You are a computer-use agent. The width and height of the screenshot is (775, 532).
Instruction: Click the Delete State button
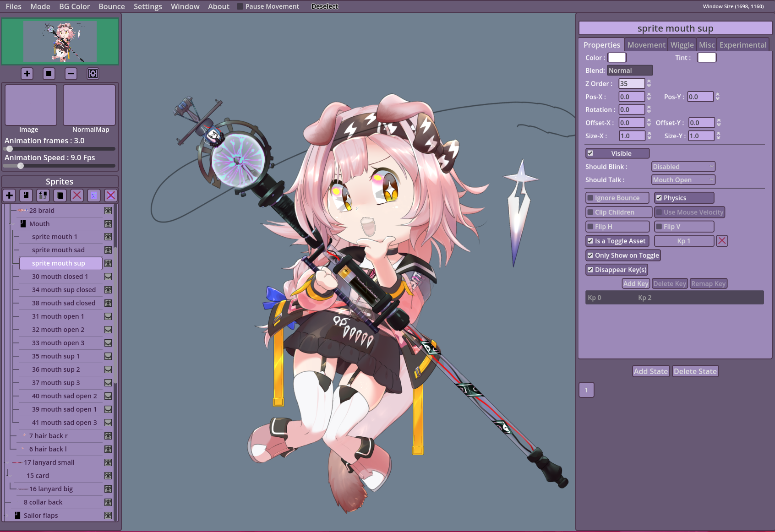pyautogui.click(x=695, y=371)
